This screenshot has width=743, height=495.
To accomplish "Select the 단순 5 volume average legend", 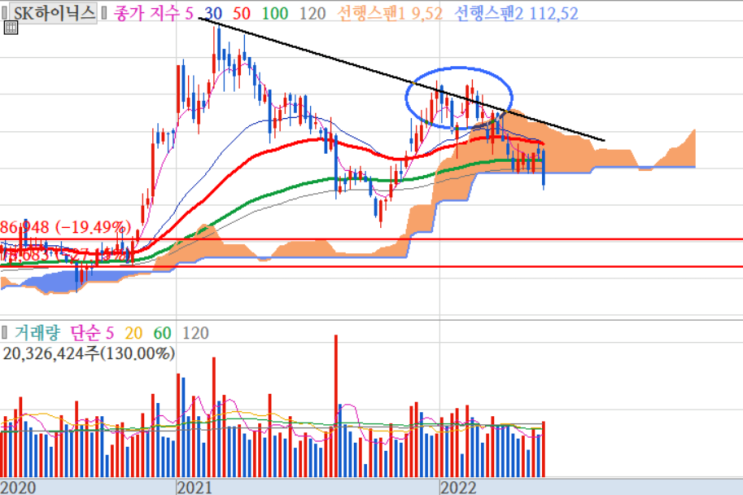I will tap(92, 333).
